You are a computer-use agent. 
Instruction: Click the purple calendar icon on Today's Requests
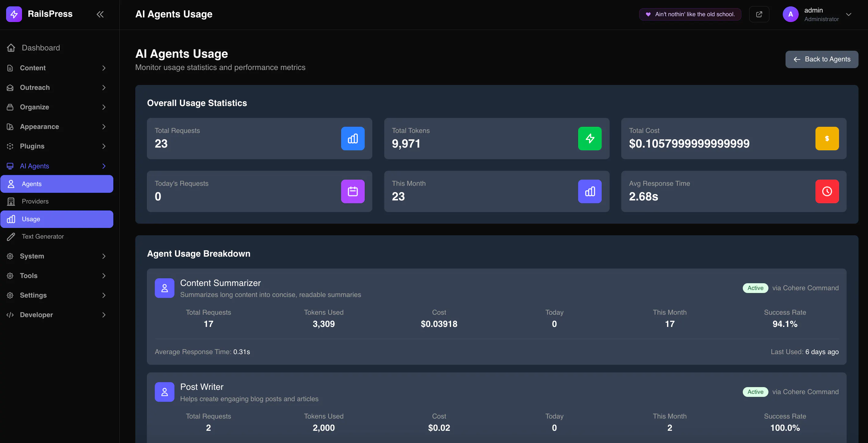pos(352,192)
